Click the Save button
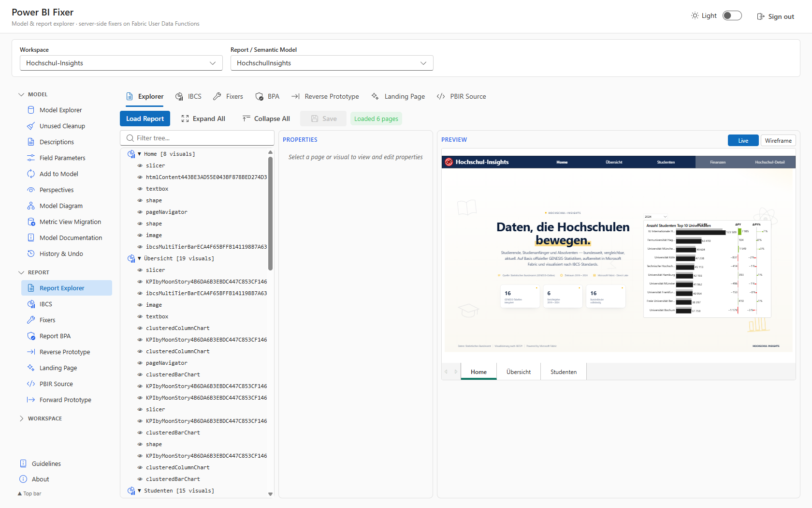 (323, 119)
